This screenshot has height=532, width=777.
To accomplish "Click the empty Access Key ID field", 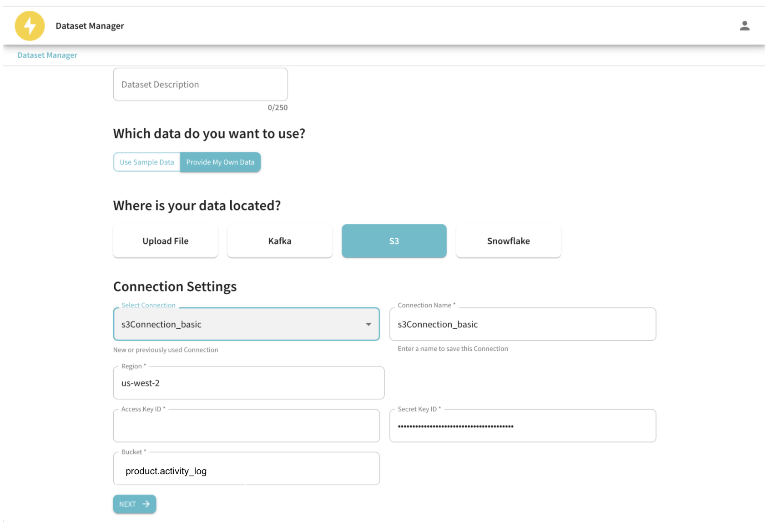I will [246, 426].
